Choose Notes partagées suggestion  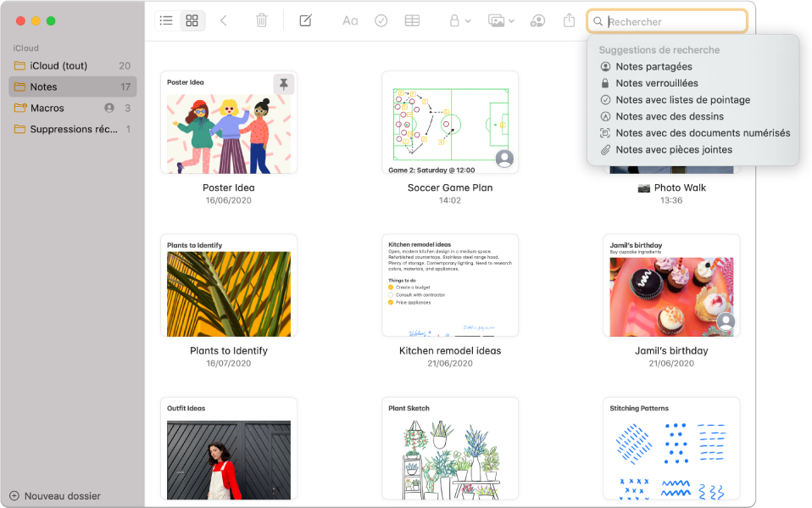(692, 66)
